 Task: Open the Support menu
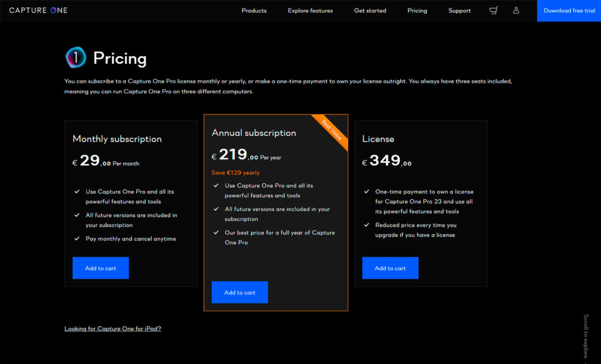click(459, 11)
